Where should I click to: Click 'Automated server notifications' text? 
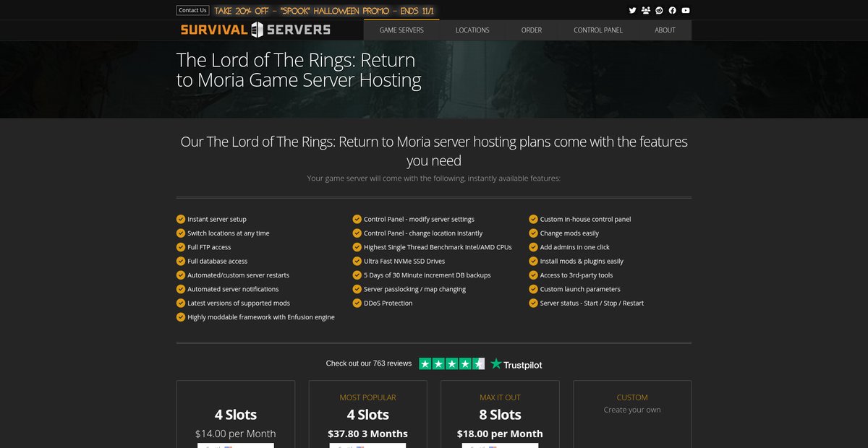[233, 289]
